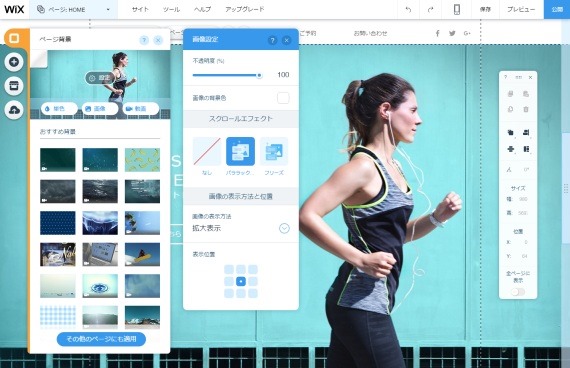570x368 pixels.
Task: Open the アップグレード menu
Action: [x=245, y=9]
